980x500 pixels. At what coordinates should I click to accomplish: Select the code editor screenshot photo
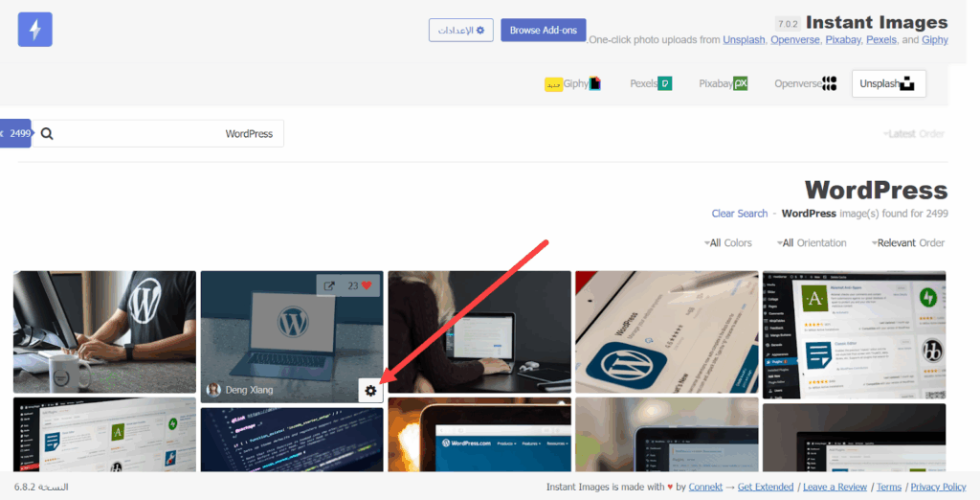[x=292, y=440]
